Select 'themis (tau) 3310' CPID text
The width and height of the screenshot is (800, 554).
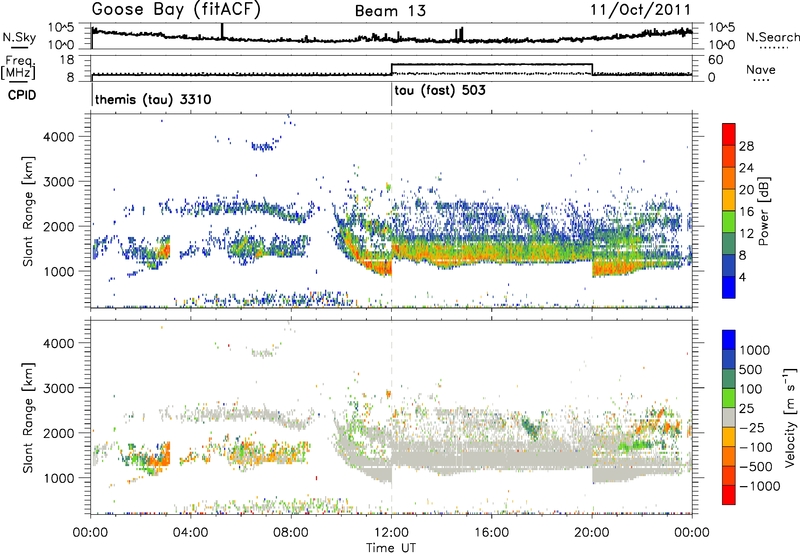[153, 99]
